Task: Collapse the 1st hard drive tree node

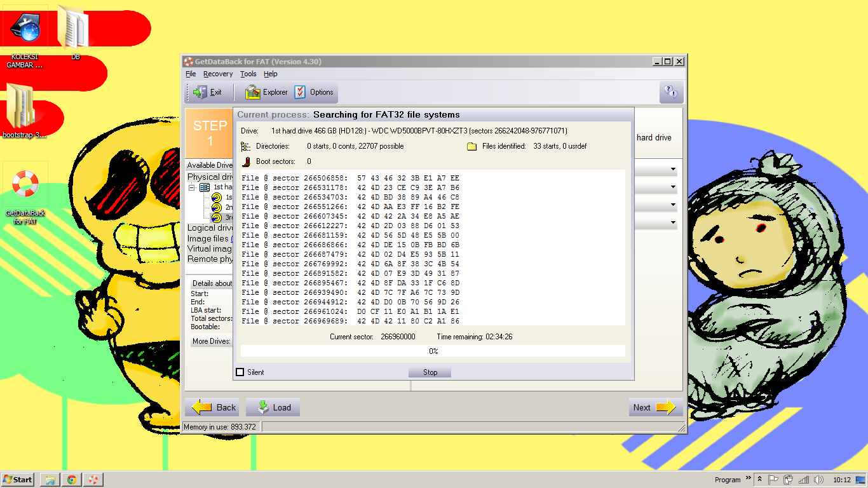Action: point(193,187)
